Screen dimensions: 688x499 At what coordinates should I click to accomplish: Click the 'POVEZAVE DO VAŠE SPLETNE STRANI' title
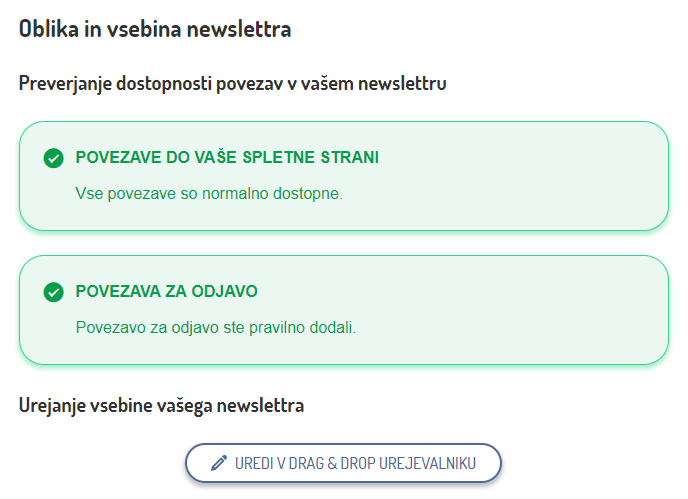click(227, 158)
